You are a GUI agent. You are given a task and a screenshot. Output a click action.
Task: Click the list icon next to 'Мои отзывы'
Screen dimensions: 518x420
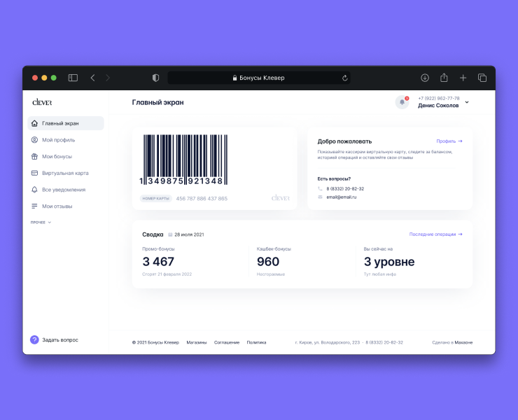tap(34, 206)
